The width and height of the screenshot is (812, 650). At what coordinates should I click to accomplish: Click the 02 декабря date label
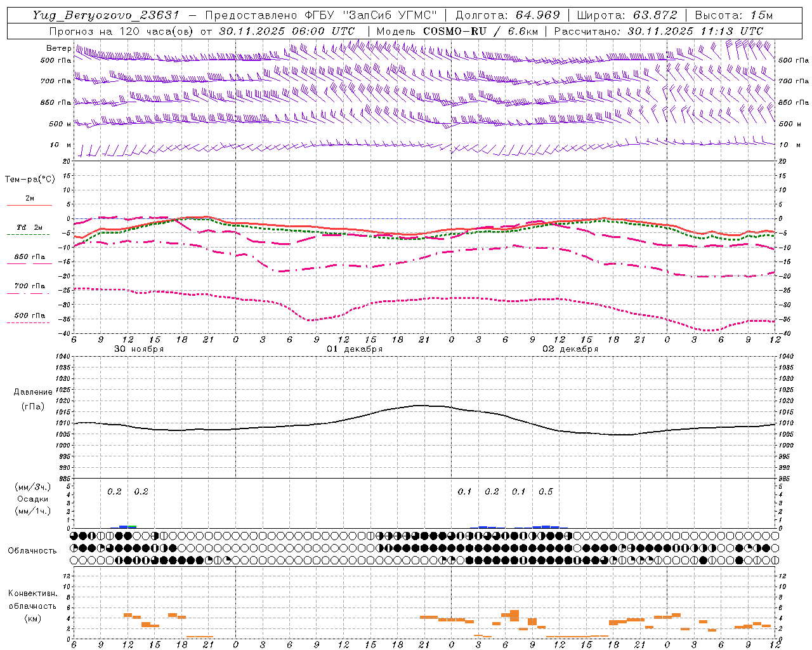[570, 349]
